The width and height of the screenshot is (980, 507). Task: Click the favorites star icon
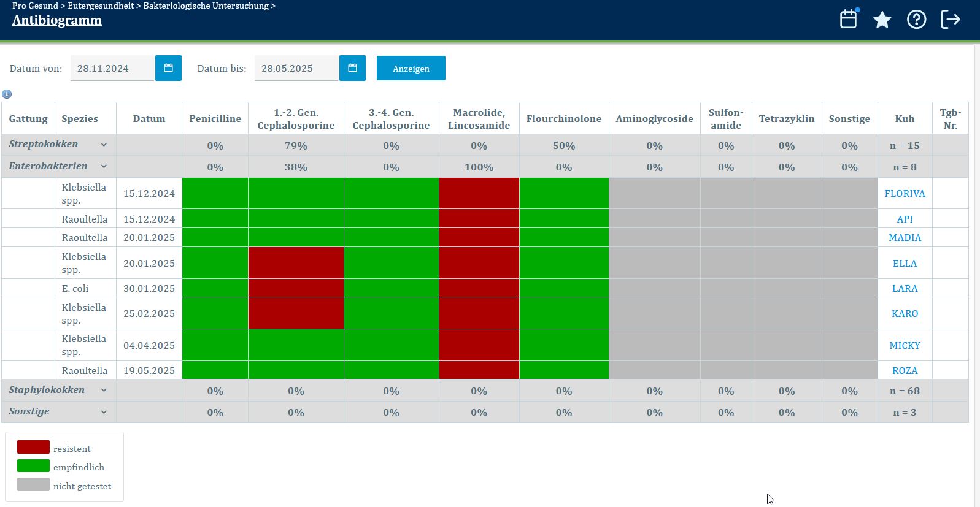tap(882, 20)
